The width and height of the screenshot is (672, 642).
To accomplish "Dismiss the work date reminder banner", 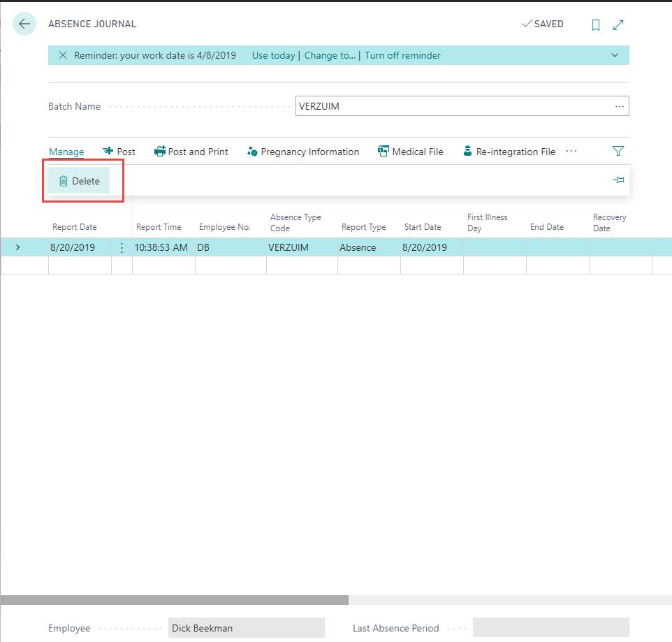I will 62,55.
